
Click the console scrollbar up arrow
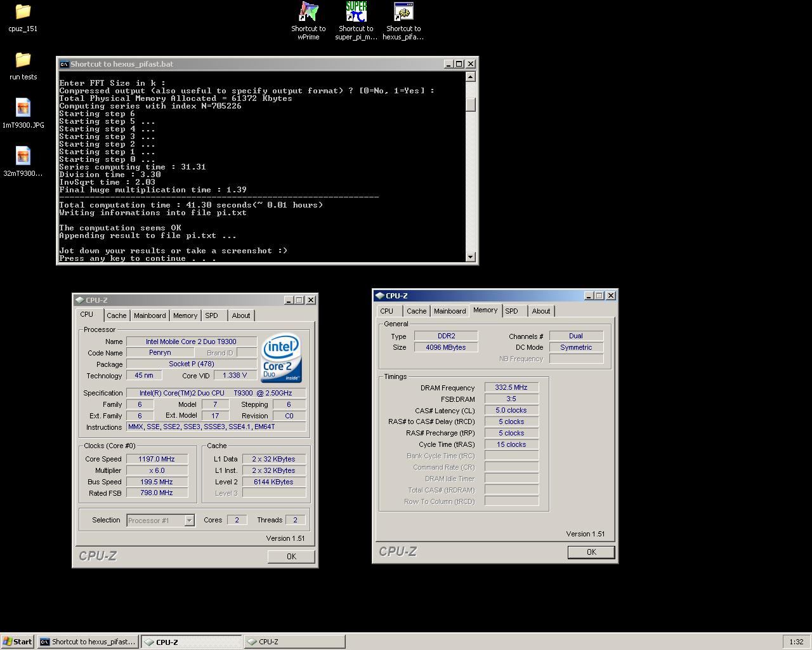tap(470, 77)
